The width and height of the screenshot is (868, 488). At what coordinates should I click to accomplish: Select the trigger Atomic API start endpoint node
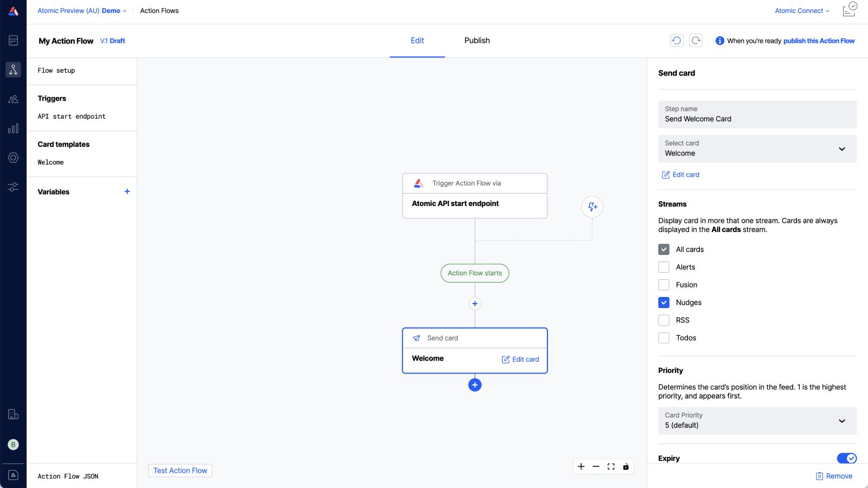coord(475,196)
